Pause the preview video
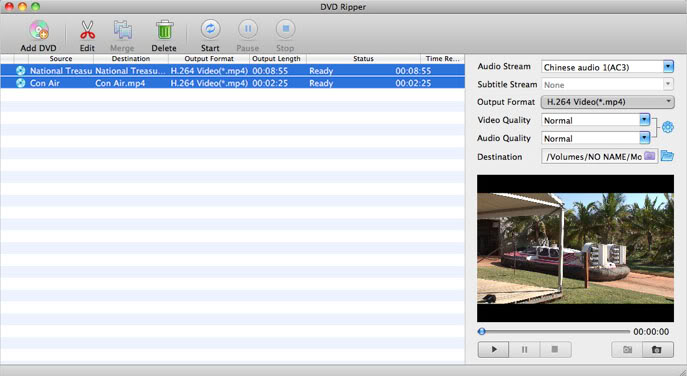Screen dimensions: 687x376 pyautogui.click(x=524, y=349)
